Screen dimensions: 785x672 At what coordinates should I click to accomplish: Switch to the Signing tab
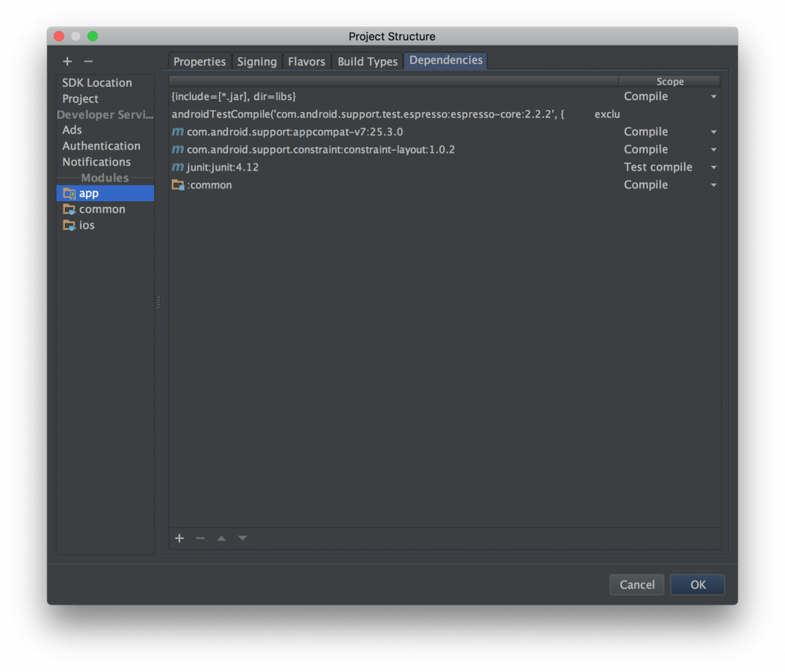256,61
